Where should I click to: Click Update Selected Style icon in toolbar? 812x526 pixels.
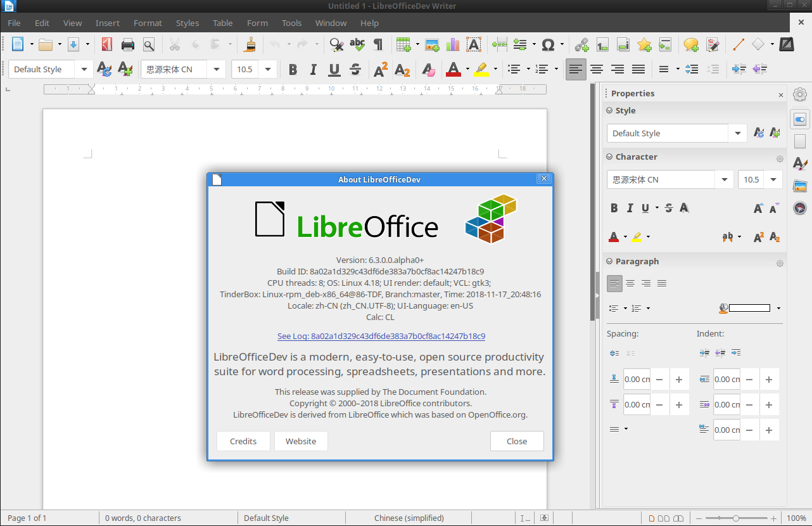(x=105, y=69)
